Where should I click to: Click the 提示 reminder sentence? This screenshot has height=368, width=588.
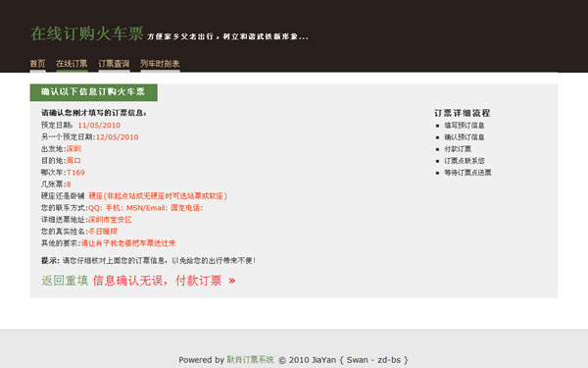pos(149,260)
